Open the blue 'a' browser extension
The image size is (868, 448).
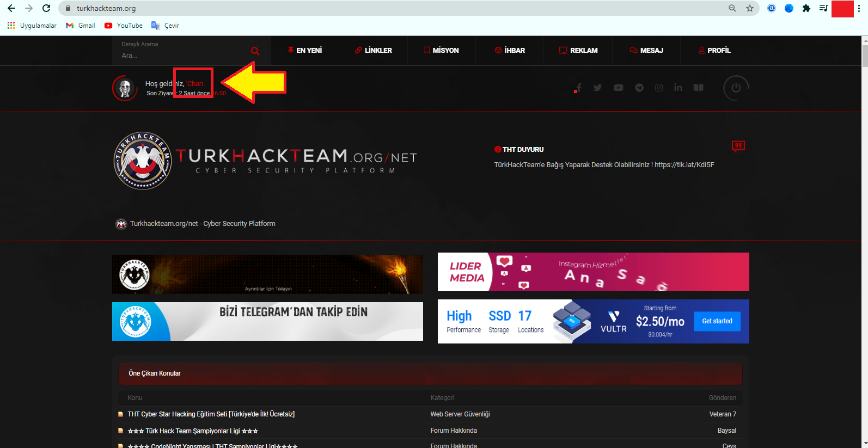pyautogui.click(x=772, y=8)
